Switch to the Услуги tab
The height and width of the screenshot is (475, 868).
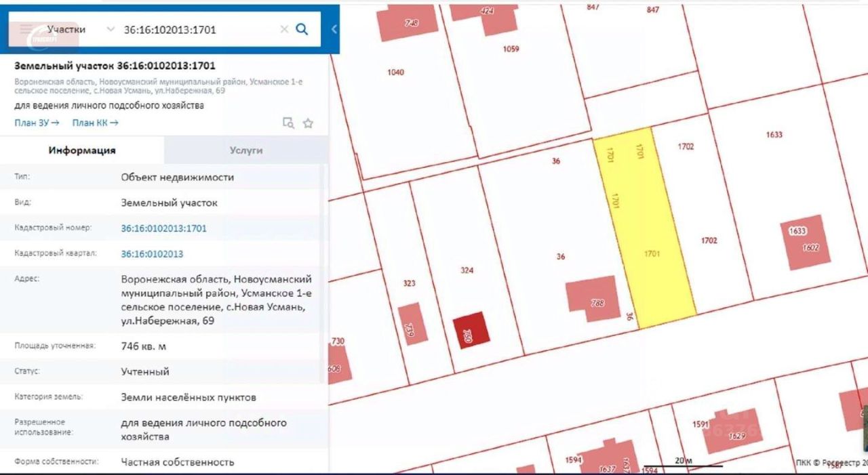click(x=245, y=150)
